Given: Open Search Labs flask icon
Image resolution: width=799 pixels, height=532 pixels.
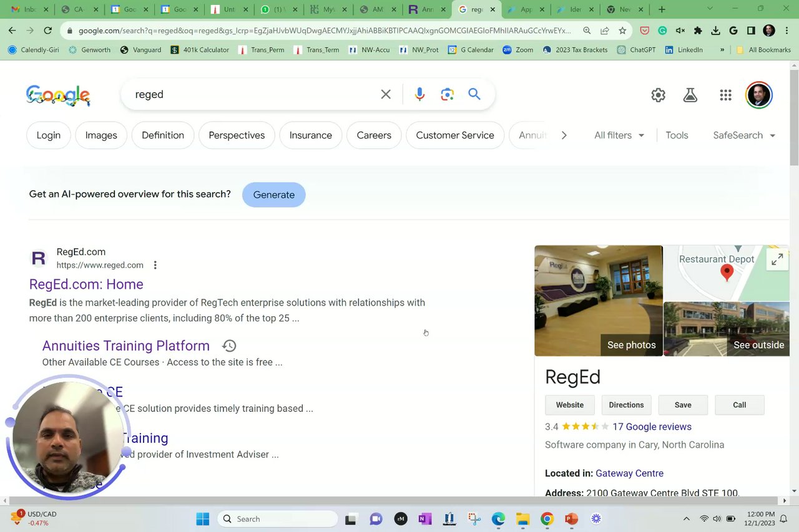Looking at the screenshot, I should [690, 95].
